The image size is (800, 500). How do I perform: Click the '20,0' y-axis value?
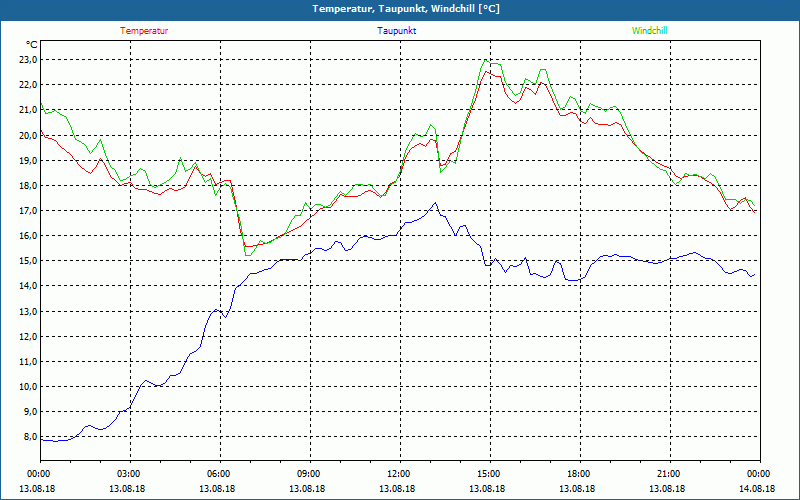point(30,135)
